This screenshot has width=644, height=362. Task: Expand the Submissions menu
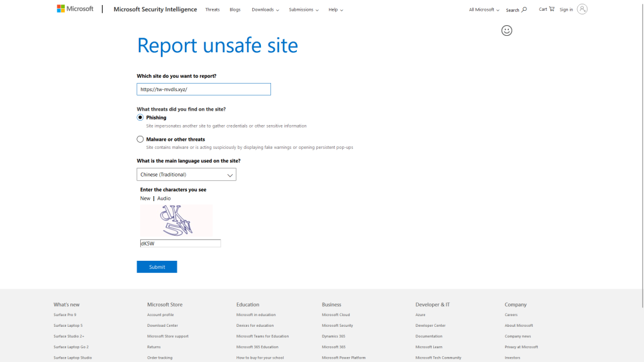point(303,9)
